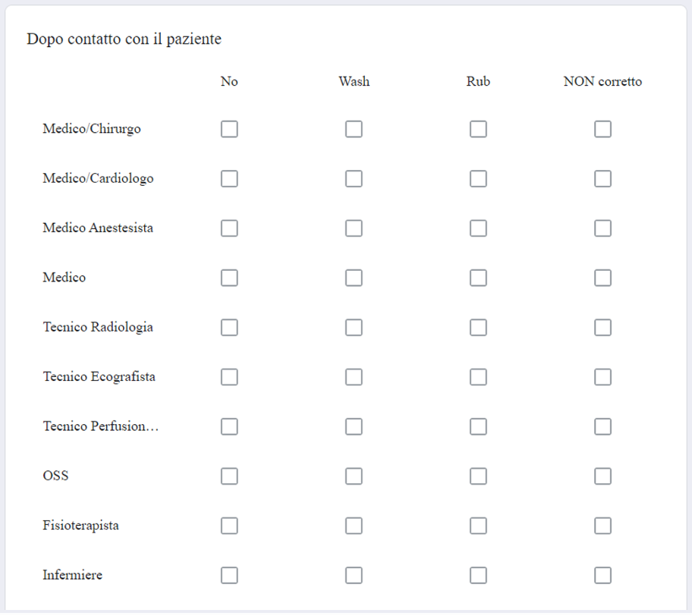Mark No for Tecnico Radiologia
This screenshot has height=616, width=692.
(x=229, y=328)
